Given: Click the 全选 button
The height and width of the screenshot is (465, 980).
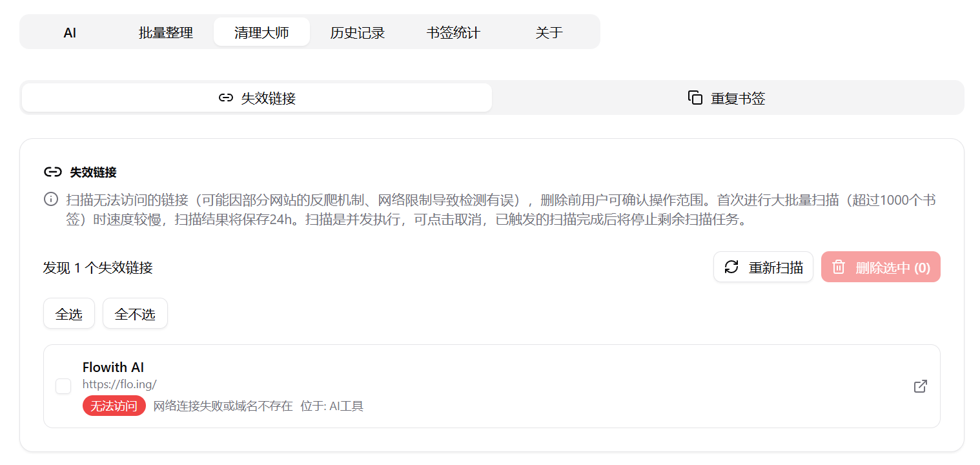Looking at the screenshot, I should [x=69, y=313].
